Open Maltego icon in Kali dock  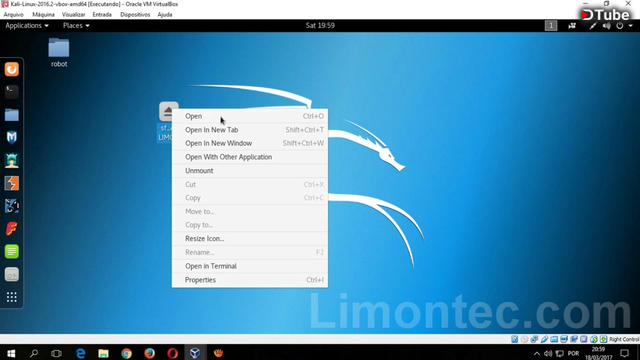pos(12,206)
